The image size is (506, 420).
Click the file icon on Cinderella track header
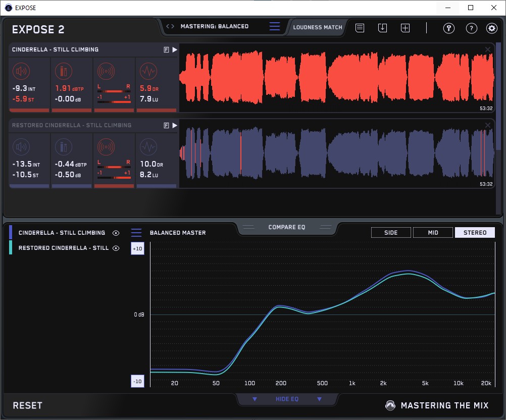tap(166, 49)
